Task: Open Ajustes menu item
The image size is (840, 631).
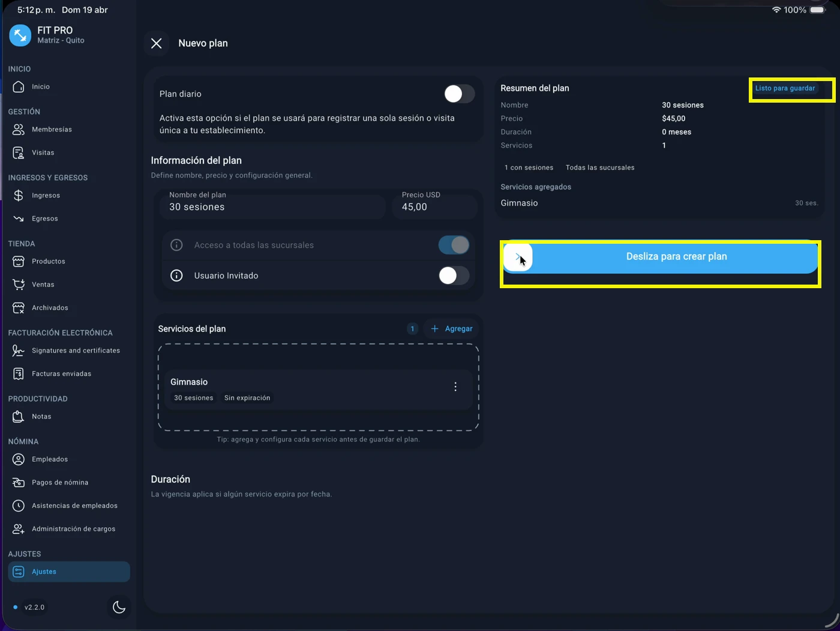Action: 44,572
